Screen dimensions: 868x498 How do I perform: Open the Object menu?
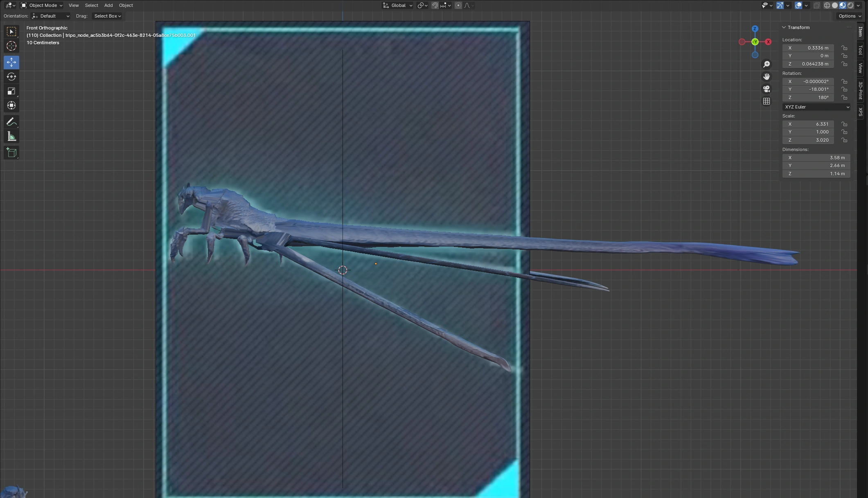point(126,5)
